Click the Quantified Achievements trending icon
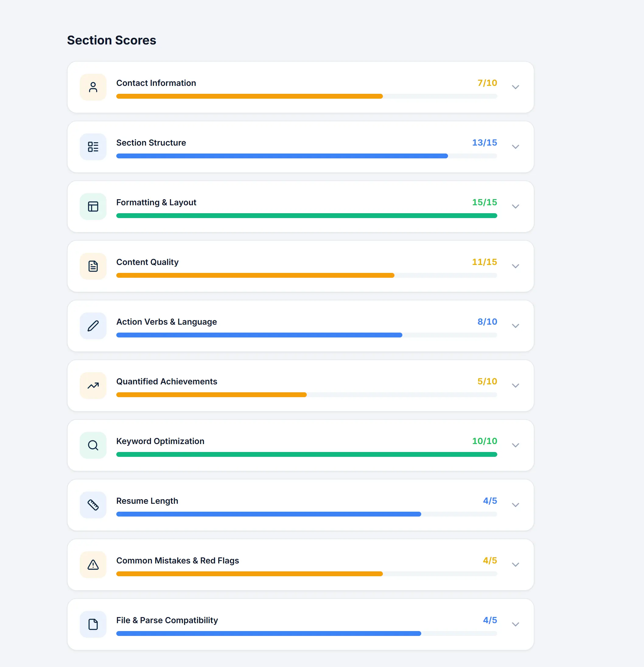644x667 pixels. tap(93, 386)
